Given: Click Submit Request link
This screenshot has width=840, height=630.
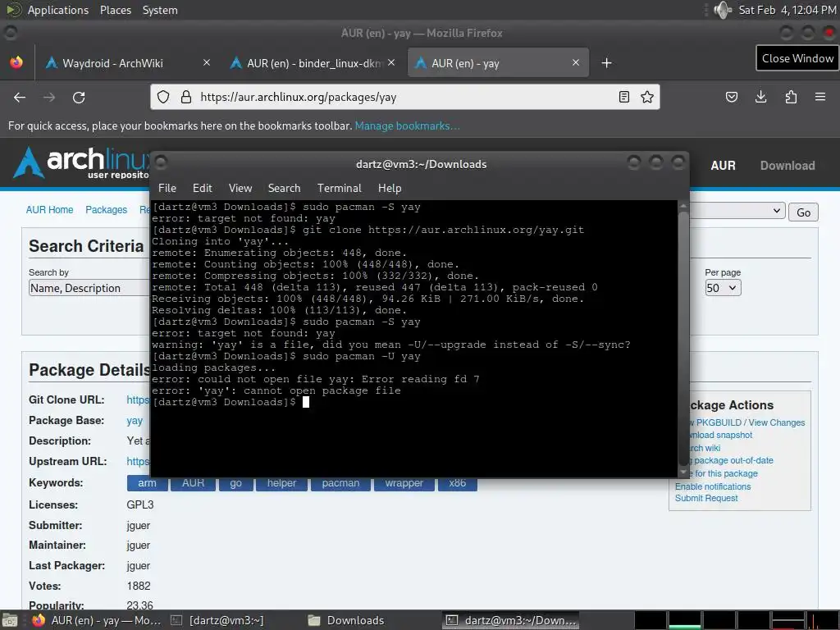Looking at the screenshot, I should pos(706,498).
